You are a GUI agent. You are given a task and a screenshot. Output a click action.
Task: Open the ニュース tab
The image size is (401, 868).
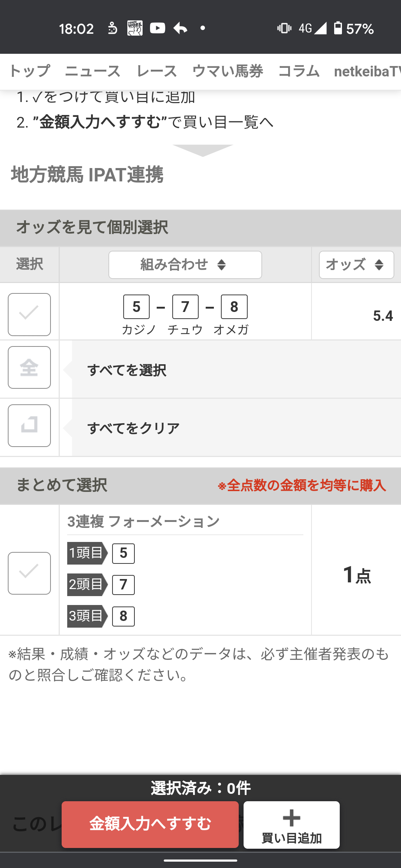click(92, 71)
